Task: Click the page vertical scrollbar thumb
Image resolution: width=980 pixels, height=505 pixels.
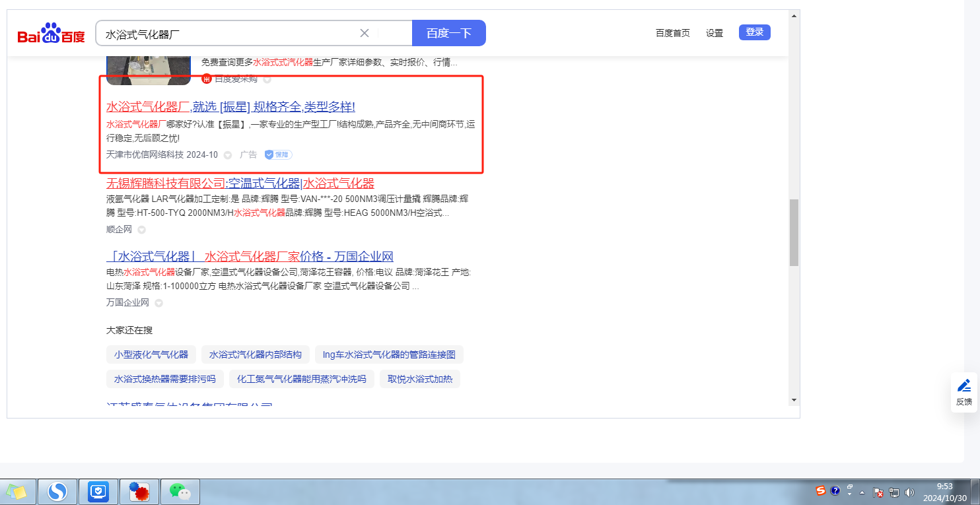Action: (x=794, y=232)
